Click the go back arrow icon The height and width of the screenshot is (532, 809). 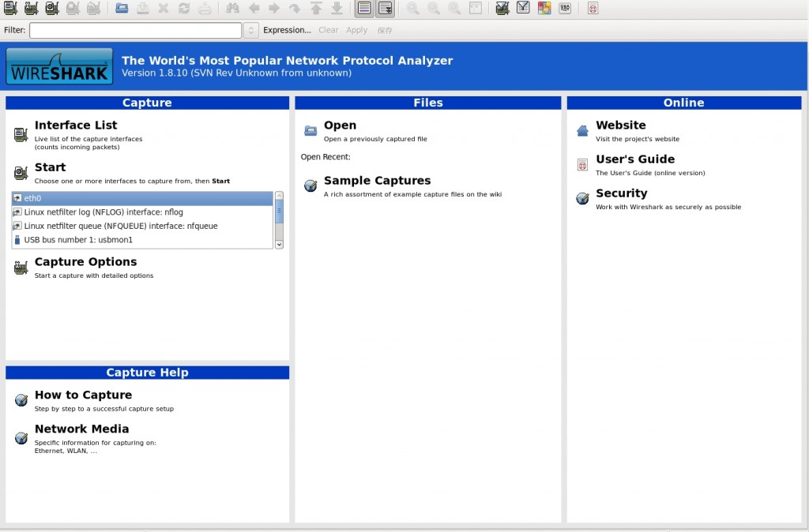pos(254,8)
